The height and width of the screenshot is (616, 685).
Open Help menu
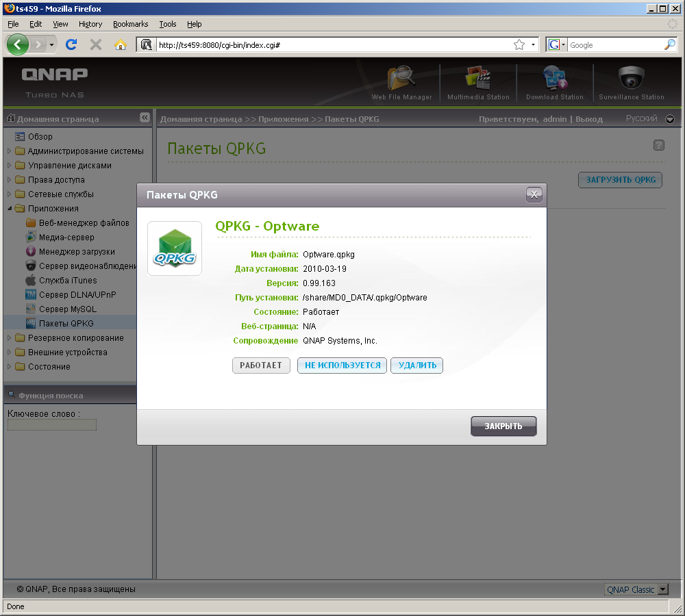195,24
